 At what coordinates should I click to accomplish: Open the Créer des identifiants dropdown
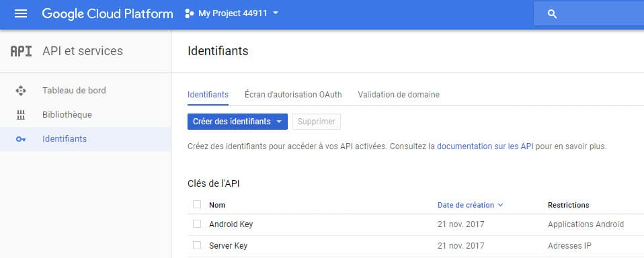pyautogui.click(x=237, y=122)
